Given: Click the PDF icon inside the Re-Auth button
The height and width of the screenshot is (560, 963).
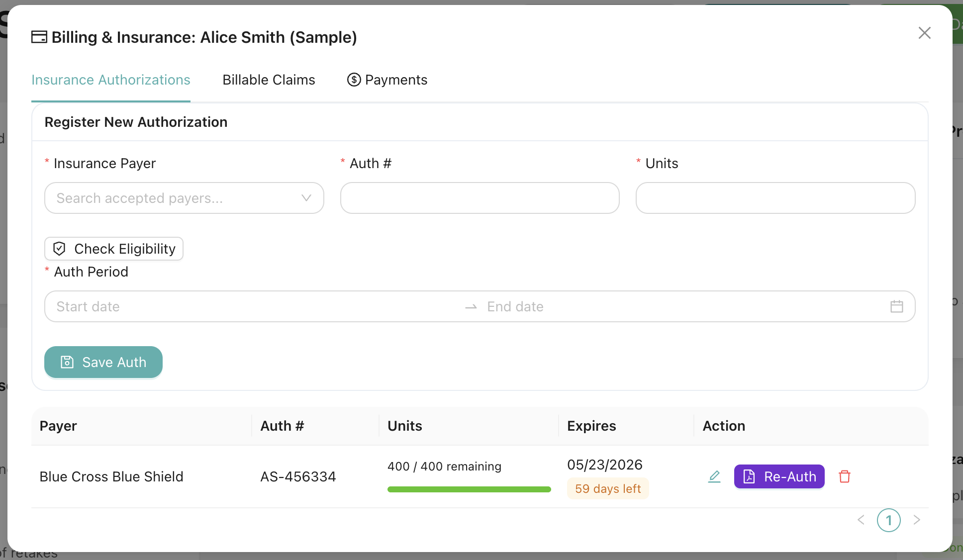Looking at the screenshot, I should pyautogui.click(x=749, y=476).
